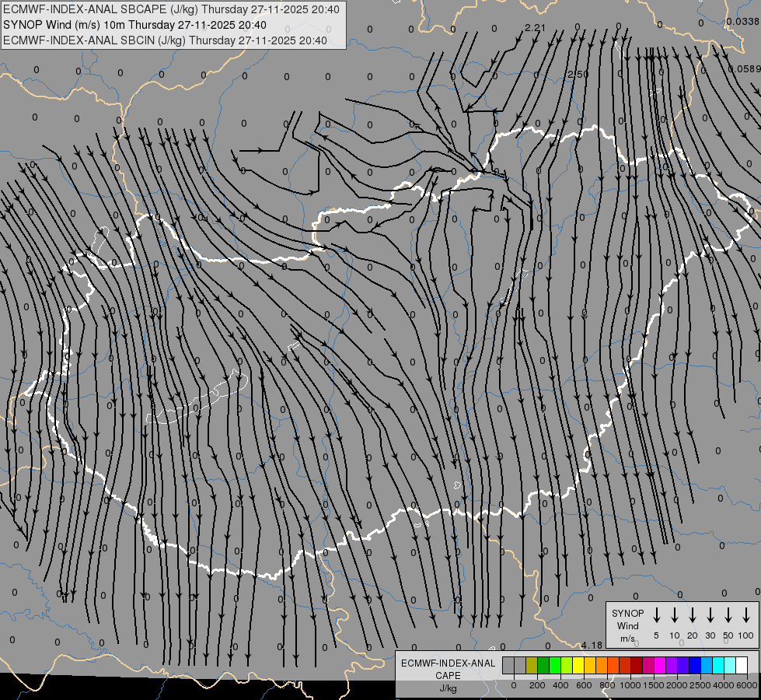
Task: Click the ECMWF-INDEX-ANAL SBCIN title line
Action: tap(165, 40)
